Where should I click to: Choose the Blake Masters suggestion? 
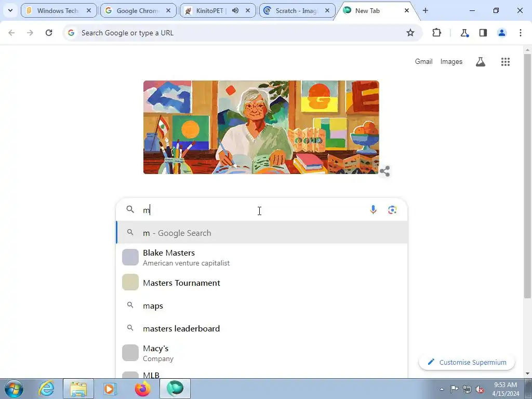[x=262, y=258]
